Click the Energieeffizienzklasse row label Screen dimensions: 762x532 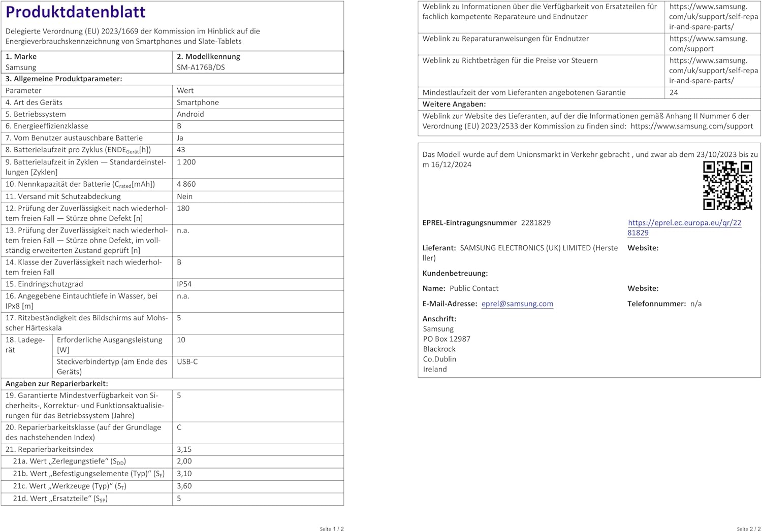click(47, 126)
